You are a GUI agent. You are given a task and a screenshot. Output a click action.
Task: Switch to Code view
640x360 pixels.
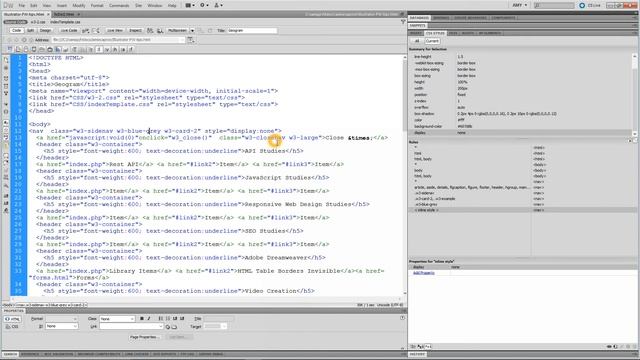coord(16,31)
